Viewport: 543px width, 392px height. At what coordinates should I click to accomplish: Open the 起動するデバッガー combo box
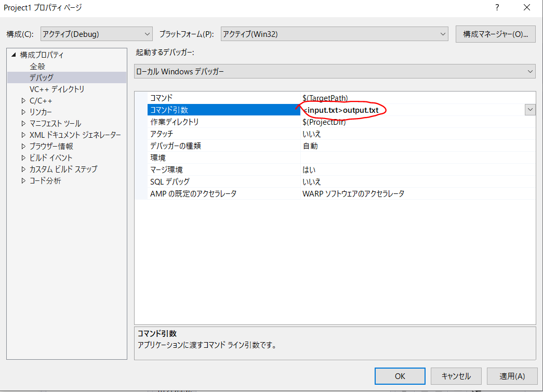pyautogui.click(x=530, y=71)
